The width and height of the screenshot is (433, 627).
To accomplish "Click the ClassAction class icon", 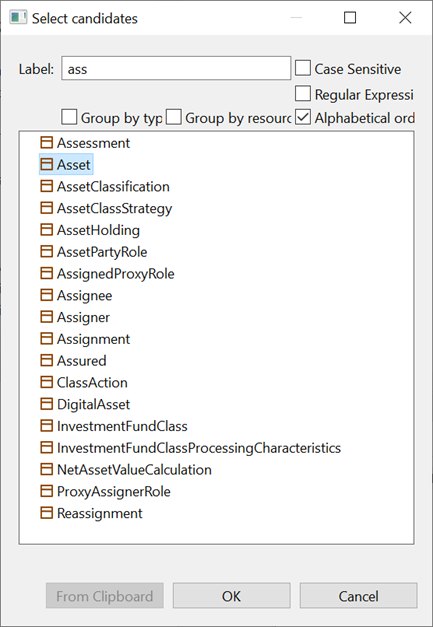I will point(47,382).
